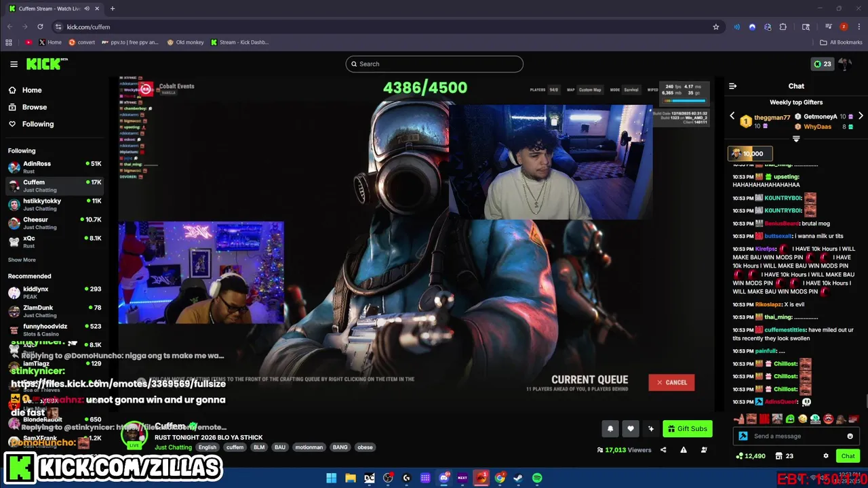Report the stream with warning icon

684,449
